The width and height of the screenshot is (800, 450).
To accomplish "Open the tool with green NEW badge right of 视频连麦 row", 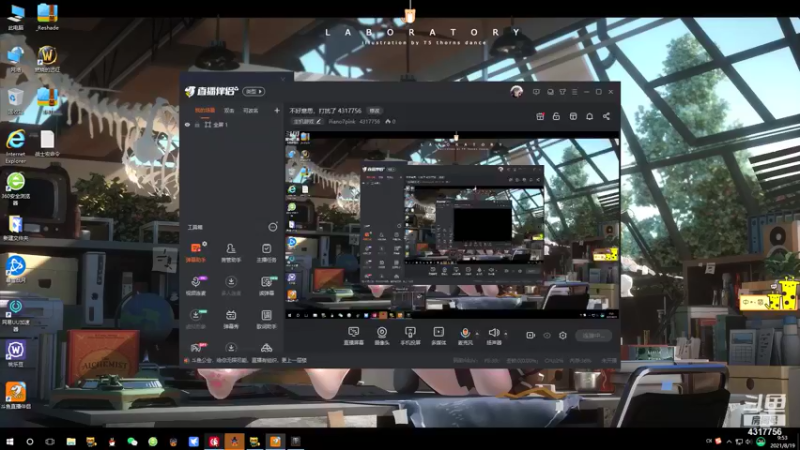I will (266, 286).
